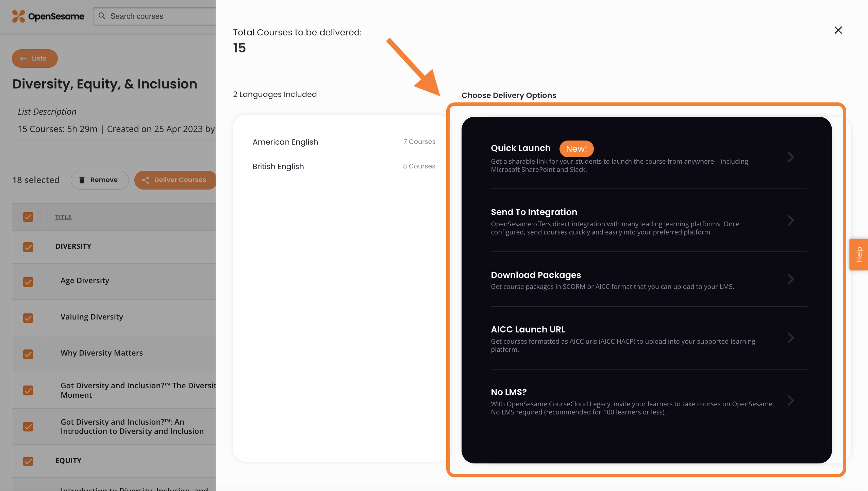Select the Download Packages option

coord(649,280)
